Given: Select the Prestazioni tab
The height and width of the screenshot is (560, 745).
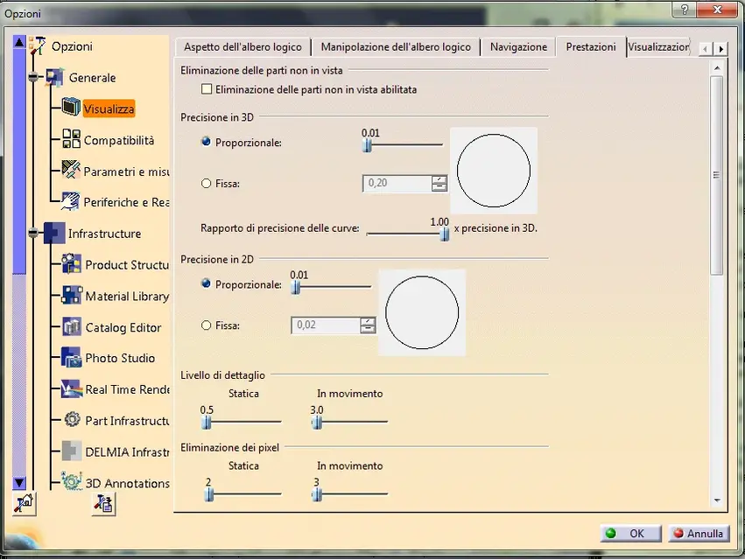Looking at the screenshot, I should click(591, 47).
